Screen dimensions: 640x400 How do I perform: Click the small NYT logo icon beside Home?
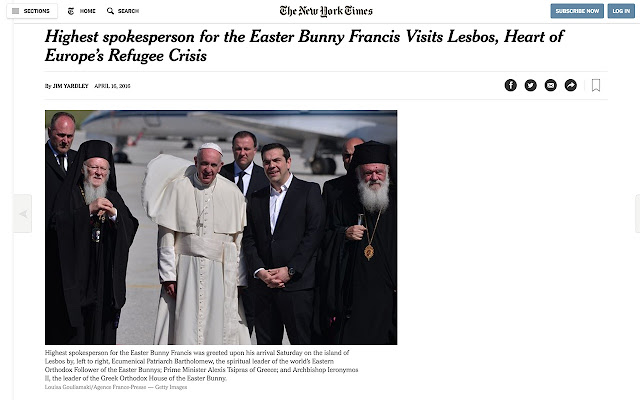coord(71,11)
